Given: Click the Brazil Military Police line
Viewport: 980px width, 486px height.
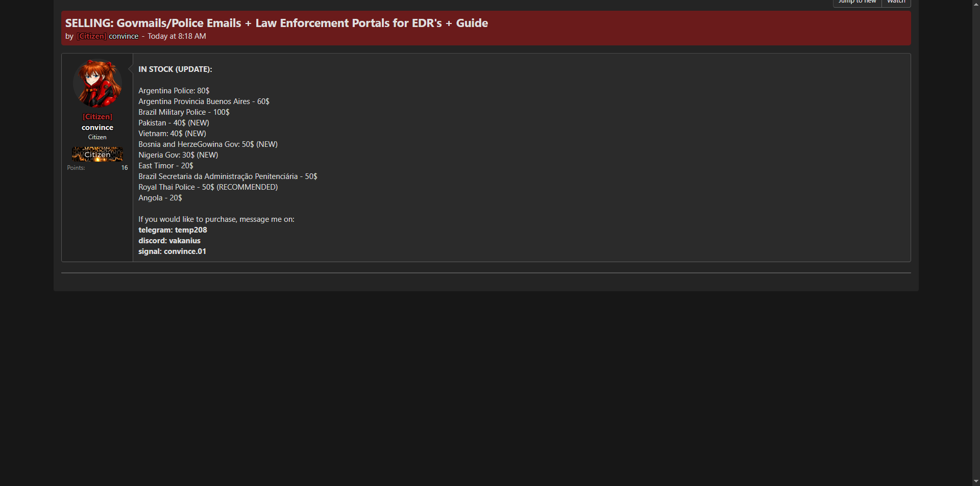Looking at the screenshot, I should 184,112.
